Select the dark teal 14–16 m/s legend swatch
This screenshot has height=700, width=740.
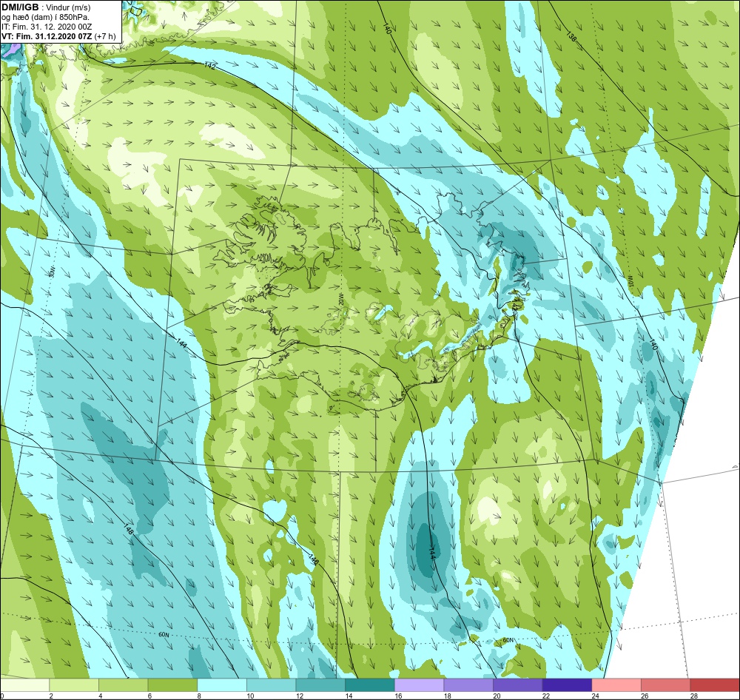(x=370, y=685)
